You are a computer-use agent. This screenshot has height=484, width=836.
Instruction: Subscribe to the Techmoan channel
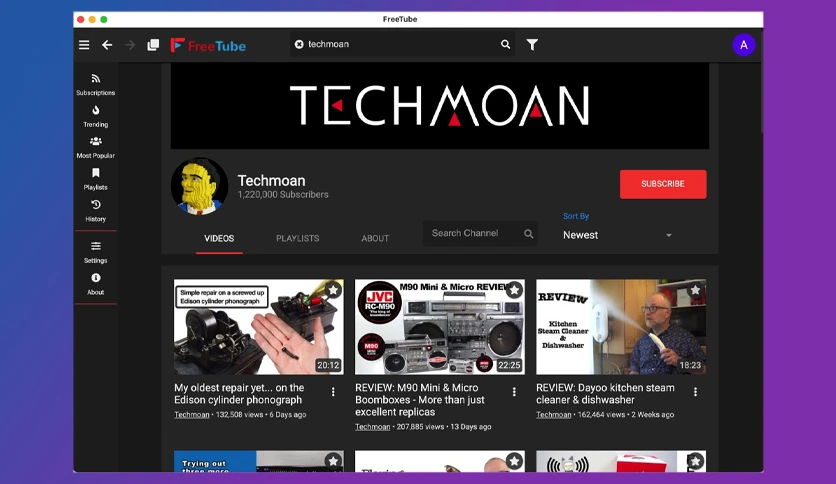click(663, 184)
